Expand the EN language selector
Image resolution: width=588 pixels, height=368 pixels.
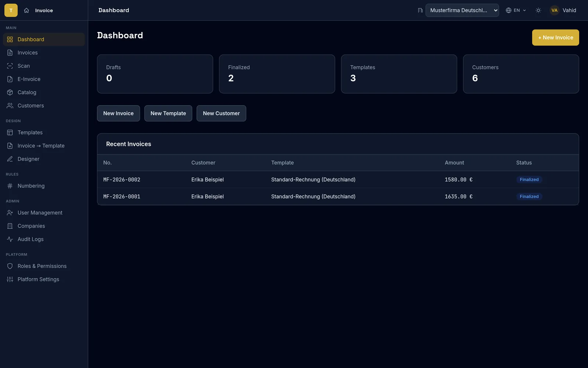516,10
